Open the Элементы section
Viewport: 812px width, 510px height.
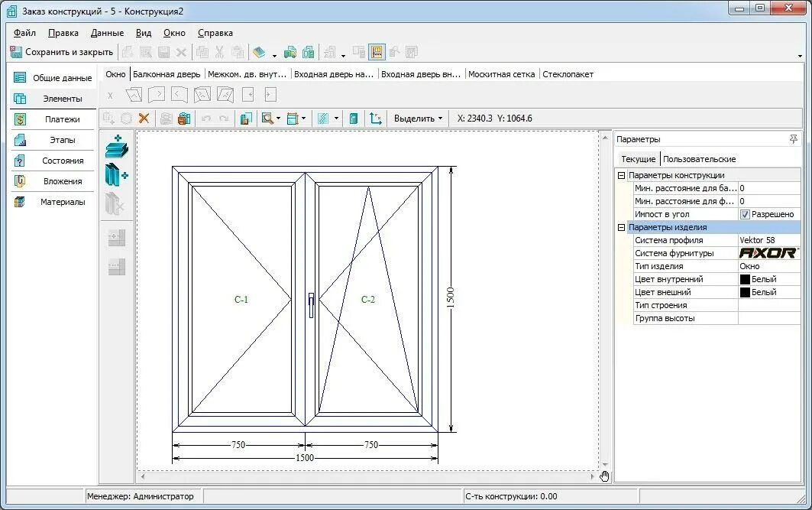(52, 99)
